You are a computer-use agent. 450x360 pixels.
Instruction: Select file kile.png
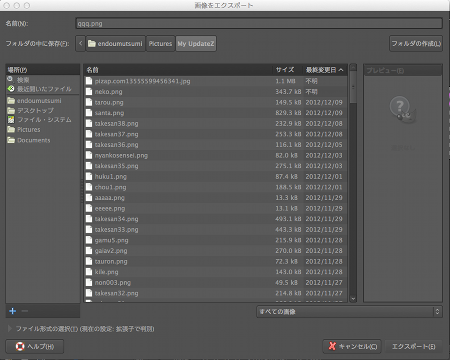216,272
